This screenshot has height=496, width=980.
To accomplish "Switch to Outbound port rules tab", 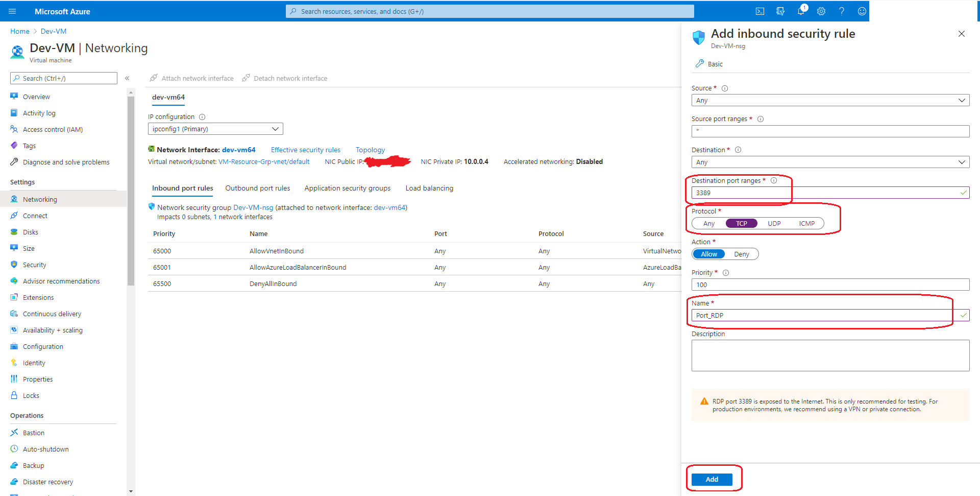I will (x=258, y=188).
